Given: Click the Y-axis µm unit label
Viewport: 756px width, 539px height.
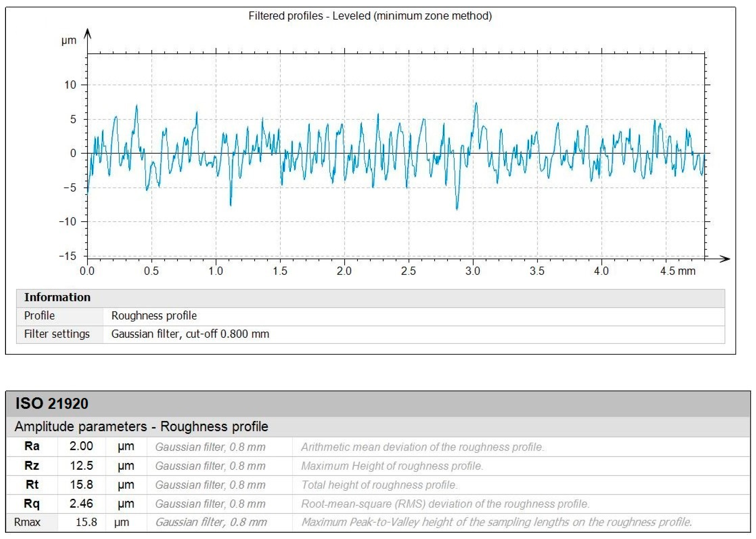Looking at the screenshot, I should click(69, 40).
